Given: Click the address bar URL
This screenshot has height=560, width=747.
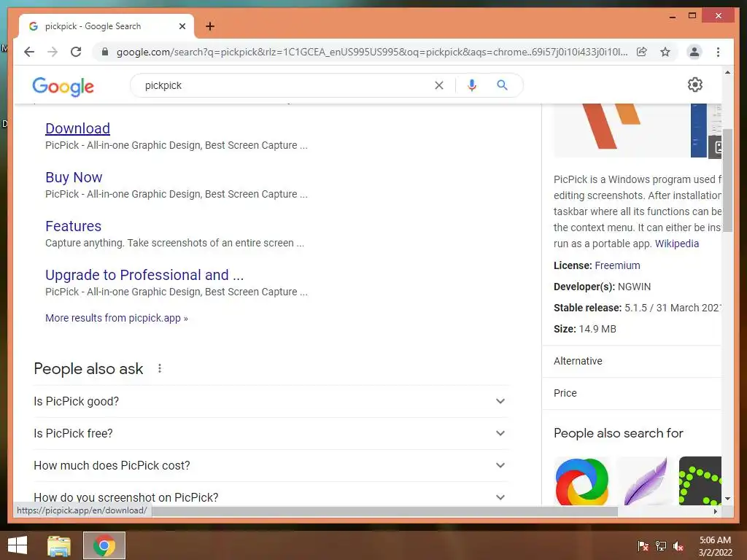Looking at the screenshot, I should [371, 52].
